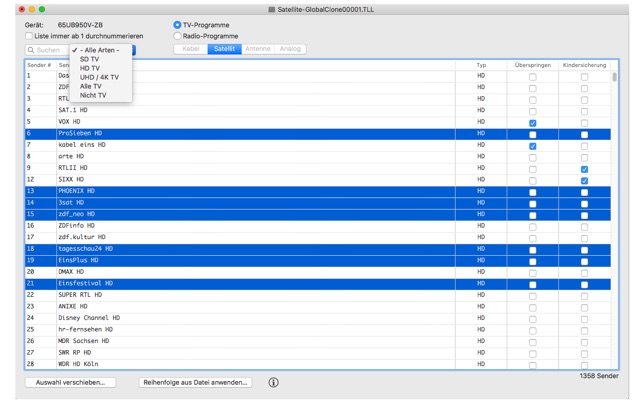Image resolution: width=643 pixels, height=402 pixels.
Task: Choose '- Alle Arten -' in the dropdown
Action: click(x=101, y=50)
